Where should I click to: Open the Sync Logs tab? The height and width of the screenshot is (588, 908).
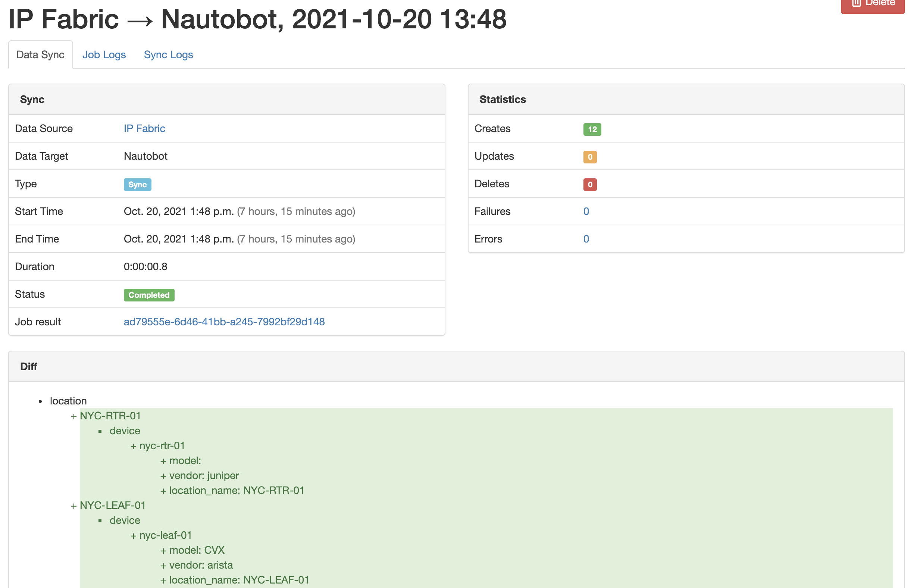168,54
